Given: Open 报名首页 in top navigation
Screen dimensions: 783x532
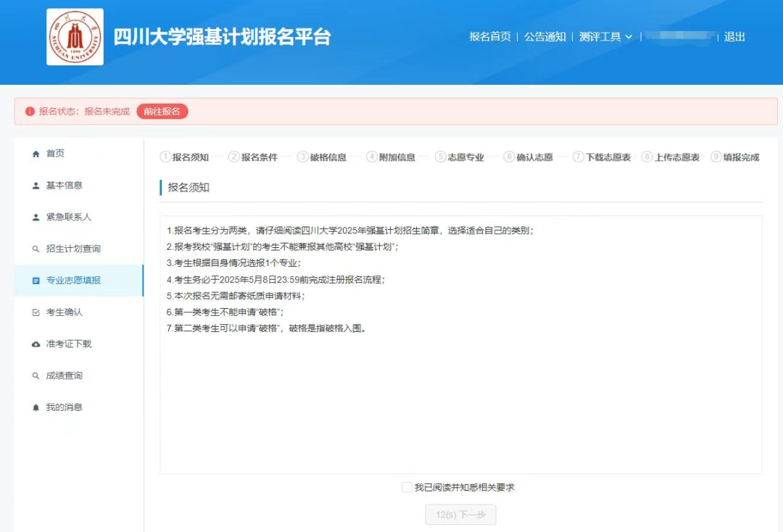Looking at the screenshot, I should tap(490, 37).
